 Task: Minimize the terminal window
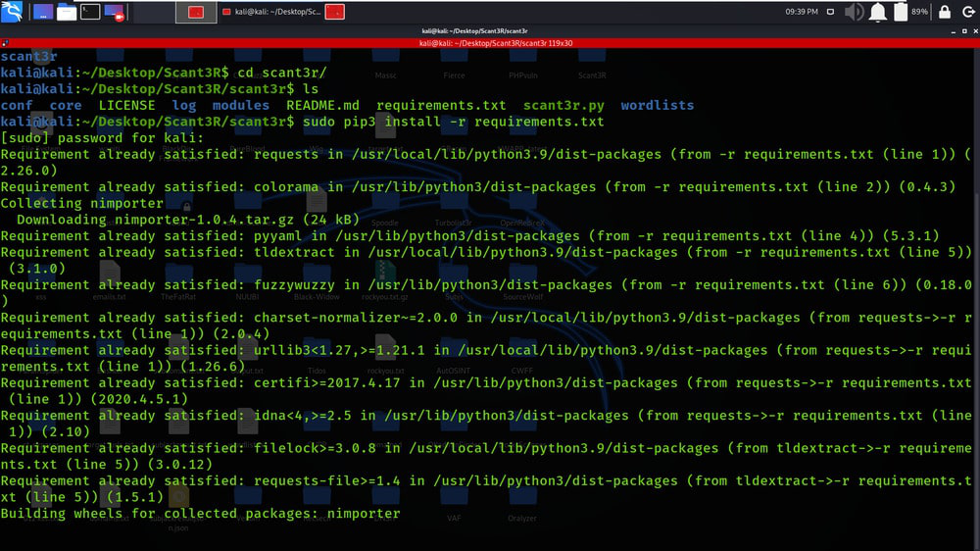tap(954, 31)
